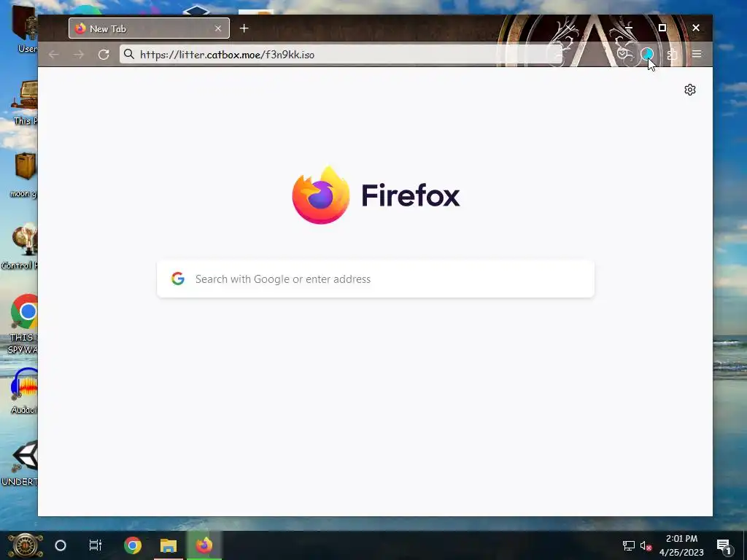Click the Firefox back arrow button
This screenshot has height=560, width=747.
54,55
